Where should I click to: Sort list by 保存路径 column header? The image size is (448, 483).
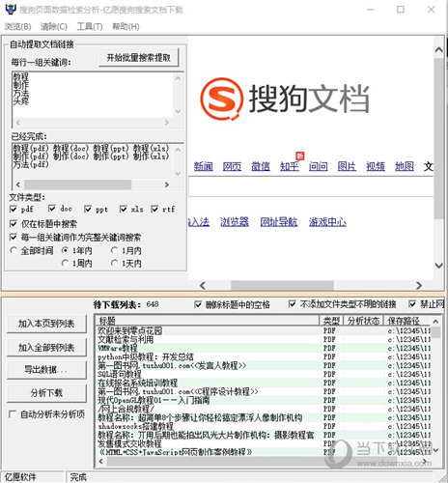[x=407, y=321]
